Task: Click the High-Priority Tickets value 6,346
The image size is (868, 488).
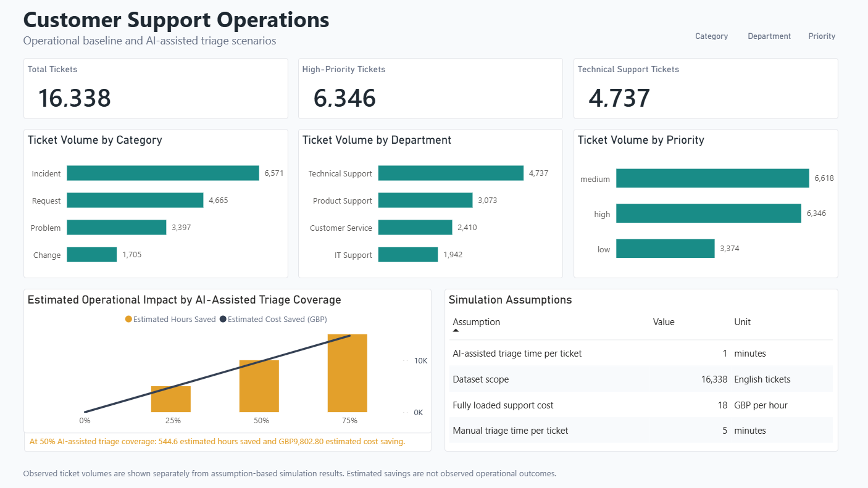Action: [344, 98]
